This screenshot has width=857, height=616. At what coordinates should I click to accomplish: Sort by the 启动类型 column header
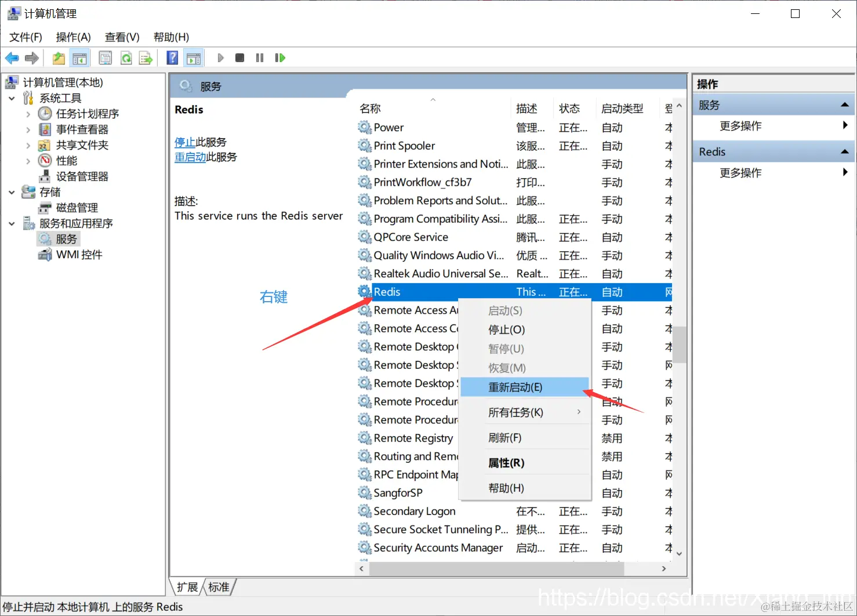click(628, 108)
